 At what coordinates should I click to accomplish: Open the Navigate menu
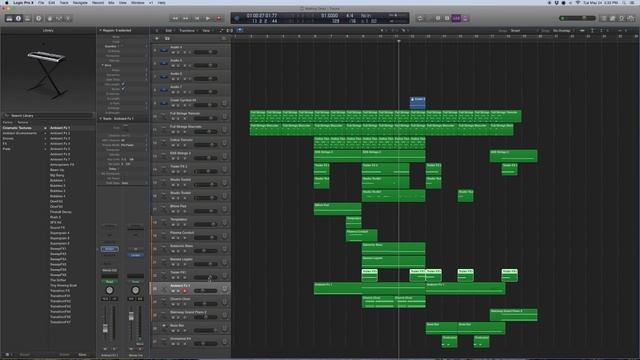coord(80,2)
